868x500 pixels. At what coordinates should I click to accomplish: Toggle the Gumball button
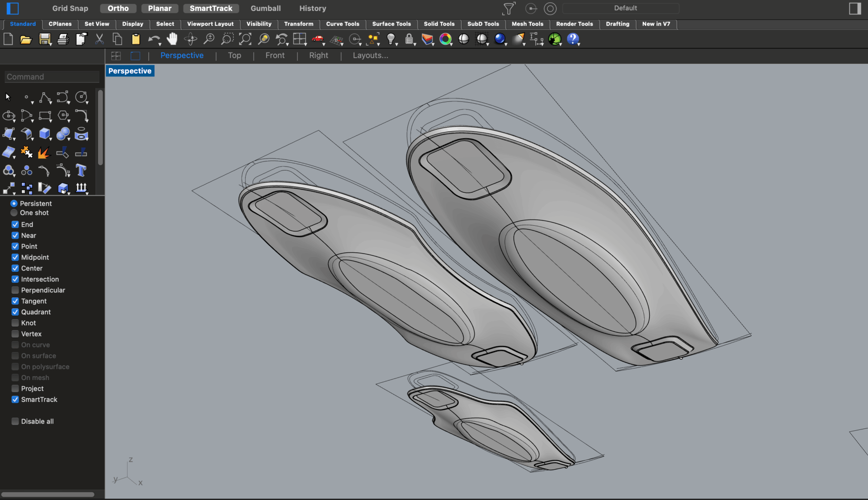pyautogui.click(x=265, y=8)
